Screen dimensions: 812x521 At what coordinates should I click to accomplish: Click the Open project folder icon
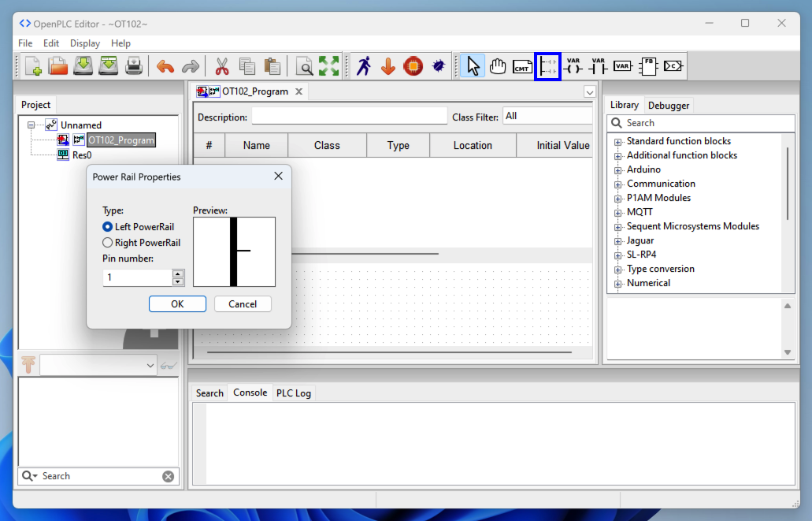pyautogui.click(x=58, y=66)
